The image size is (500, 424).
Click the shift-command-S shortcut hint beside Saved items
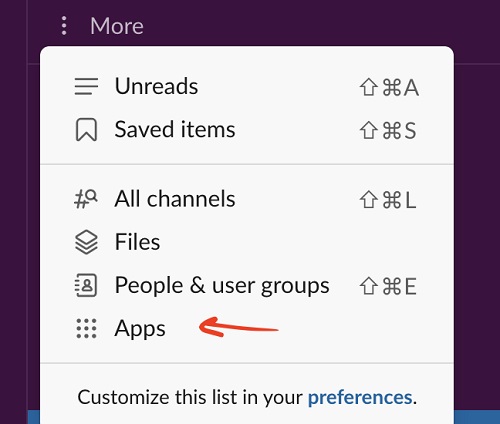pyautogui.click(x=388, y=130)
